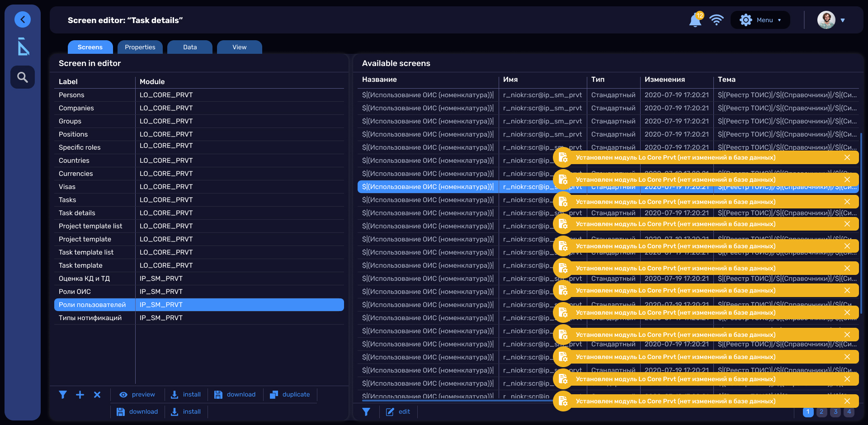Duplicate the selected screen
This screenshot has width=868, height=425.
pos(290,395)
